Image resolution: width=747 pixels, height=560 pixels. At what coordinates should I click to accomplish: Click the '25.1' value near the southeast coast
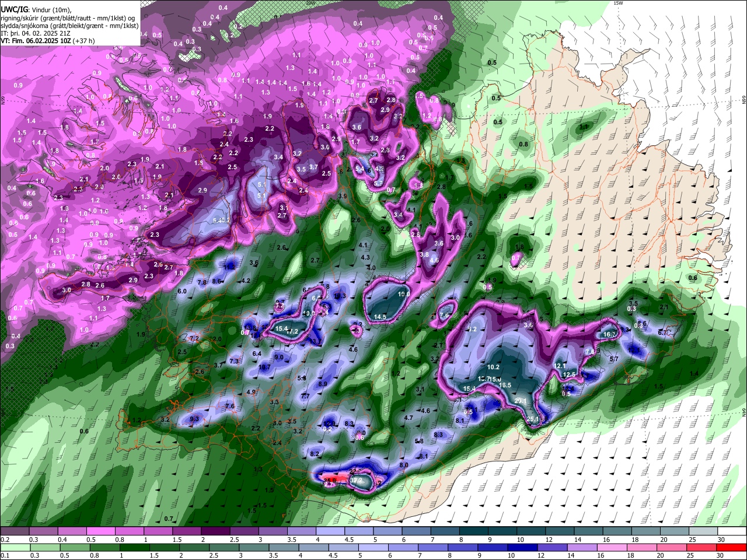pos(533,419)
